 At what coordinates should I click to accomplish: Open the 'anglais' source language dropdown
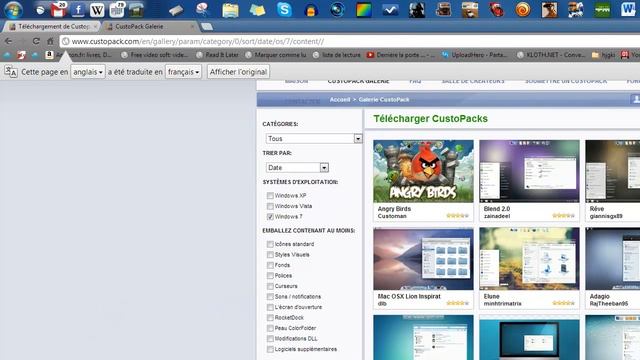(x=88, y=72)
